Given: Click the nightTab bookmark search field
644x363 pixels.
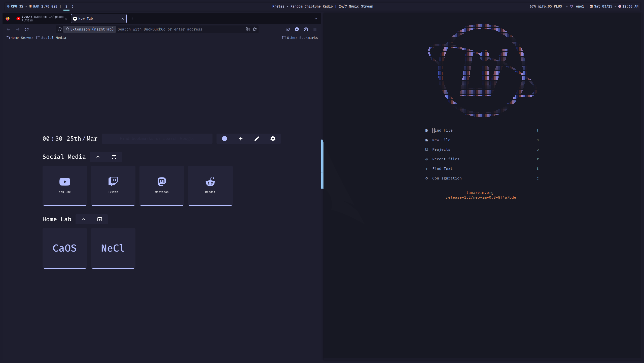Looking at the screenshot, I should [157, 138].
